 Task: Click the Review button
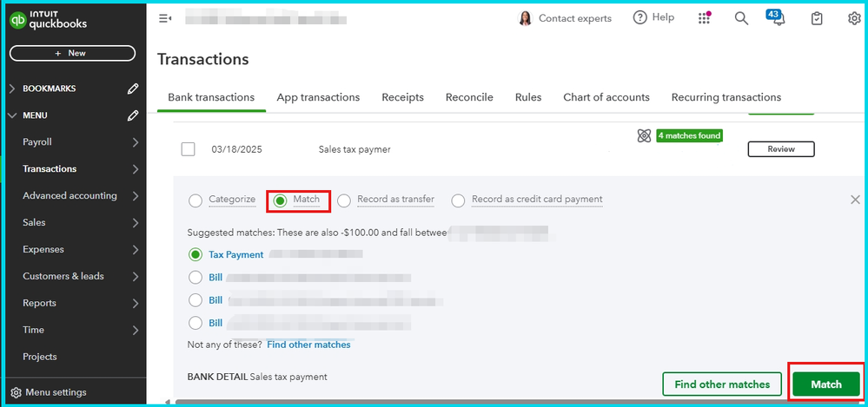point(781,149)
